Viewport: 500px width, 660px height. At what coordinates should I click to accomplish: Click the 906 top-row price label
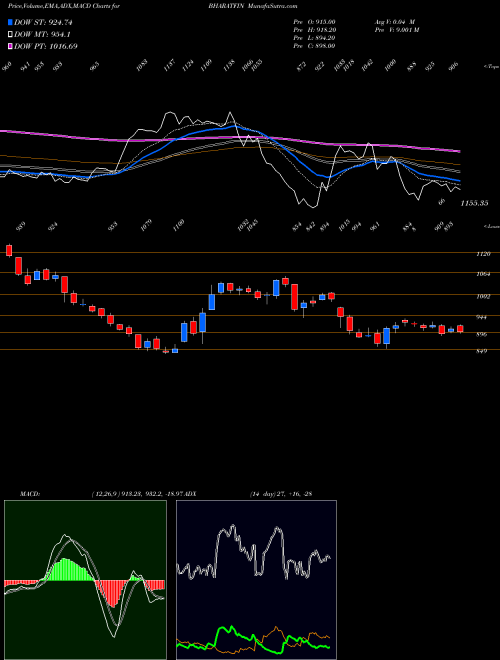pyautogui.click(x=453, y=67)
